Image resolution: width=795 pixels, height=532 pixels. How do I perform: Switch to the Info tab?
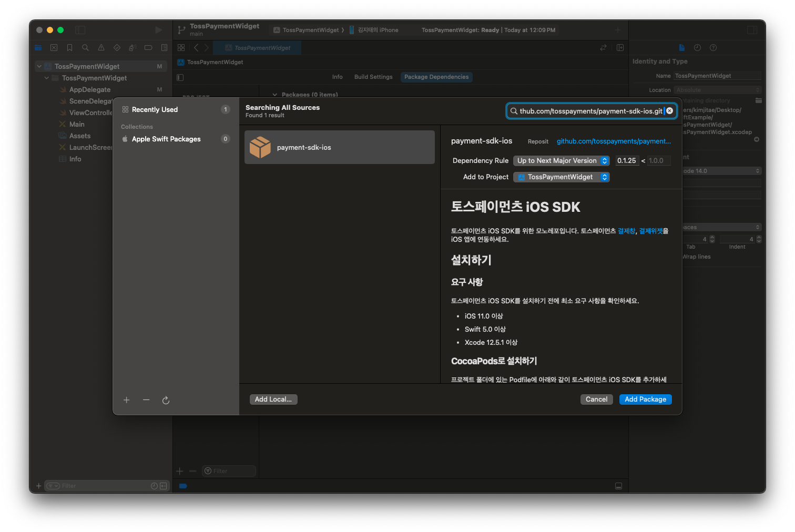[337, 77]
